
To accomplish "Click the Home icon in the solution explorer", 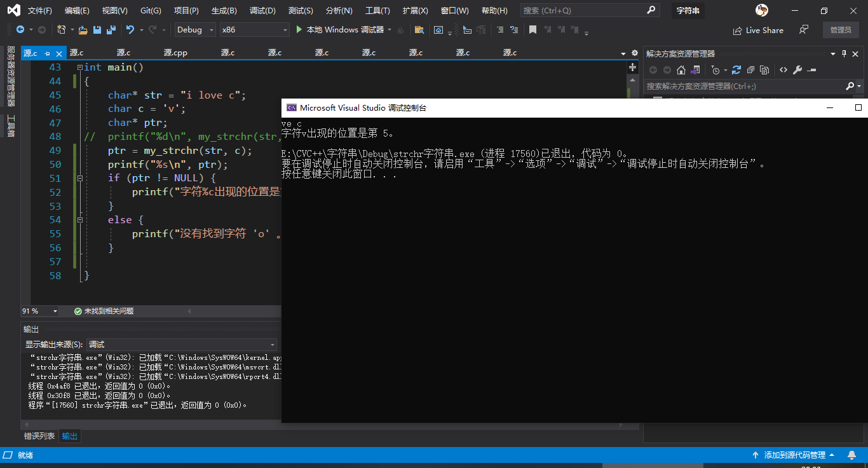I will click(681, 70).
